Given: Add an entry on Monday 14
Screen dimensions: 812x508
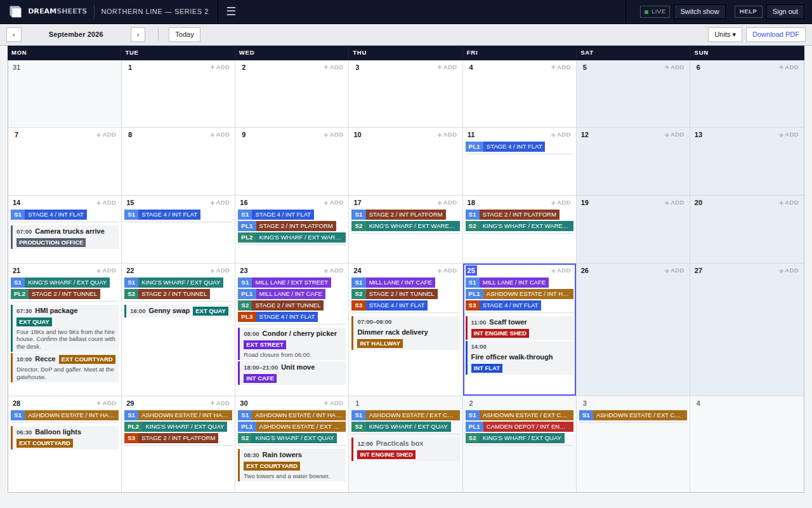Looking at the screenshot, I should pos(107,203).
